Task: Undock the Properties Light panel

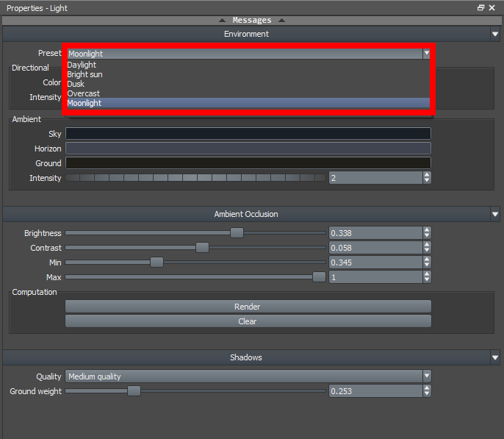Action: point(480,7)
